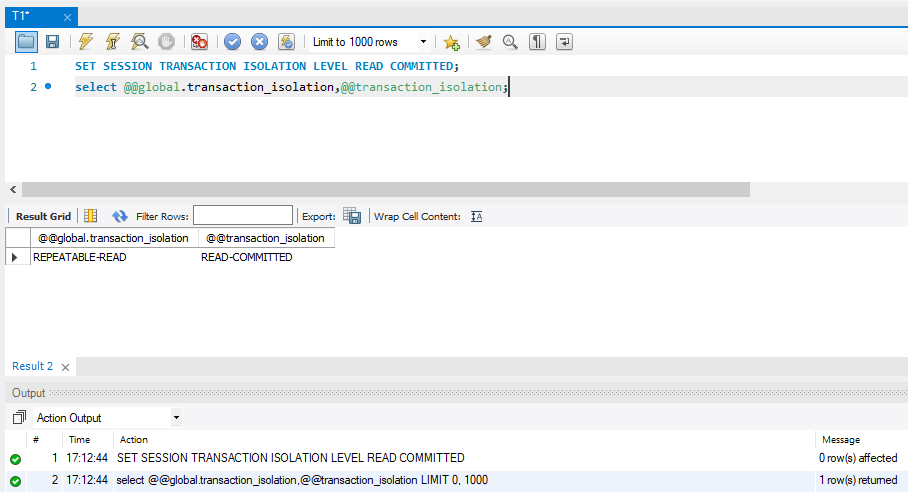Sort by @@global.transaction_isolation column header

pos(114,238)
